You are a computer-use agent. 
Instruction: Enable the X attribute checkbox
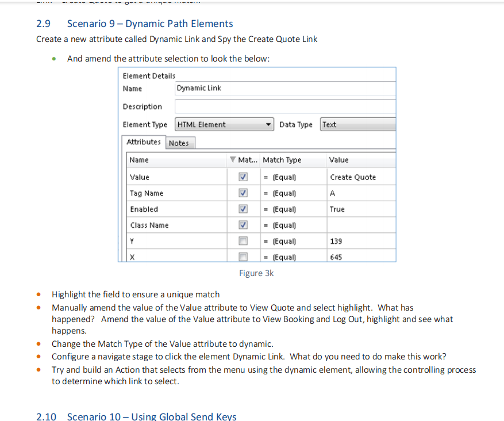[243, 257]
